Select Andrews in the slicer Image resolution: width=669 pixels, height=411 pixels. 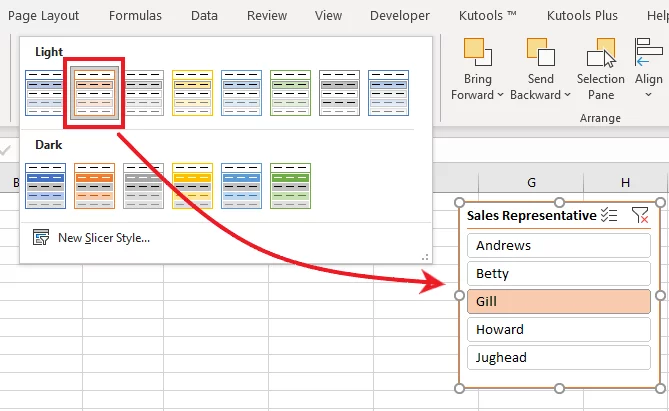pyautogui.click(x=558, y=245)
